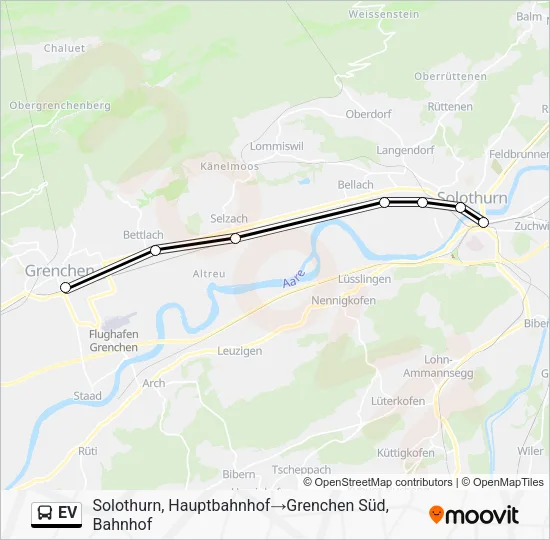This screenshot has width=550, height=540.
Task: Click the Grenchen town label
Action: point(59,271)
